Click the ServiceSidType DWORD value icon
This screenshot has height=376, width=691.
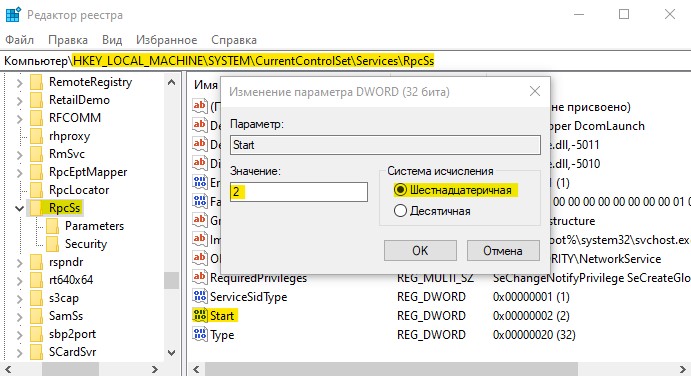200,296
